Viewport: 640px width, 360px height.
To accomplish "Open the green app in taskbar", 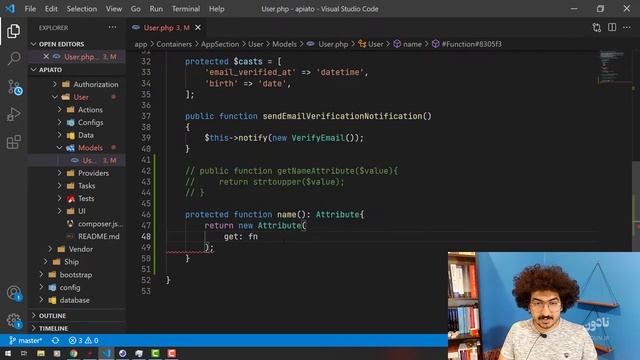I will tap(156, 353).
